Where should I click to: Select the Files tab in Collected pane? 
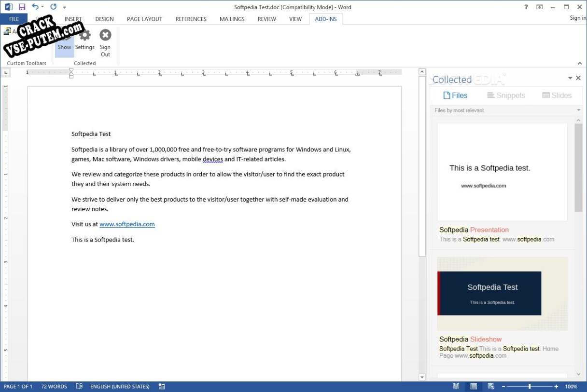455,95
